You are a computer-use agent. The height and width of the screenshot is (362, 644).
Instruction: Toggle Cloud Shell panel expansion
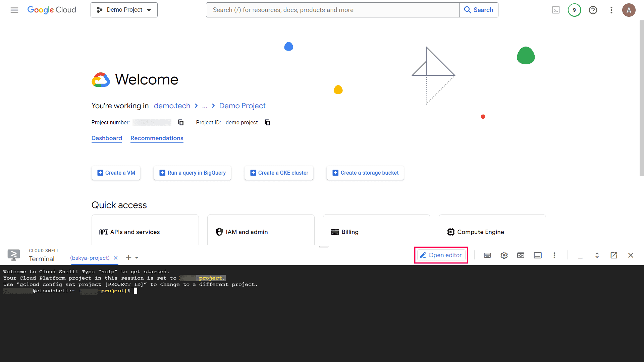tap(597, 255)
